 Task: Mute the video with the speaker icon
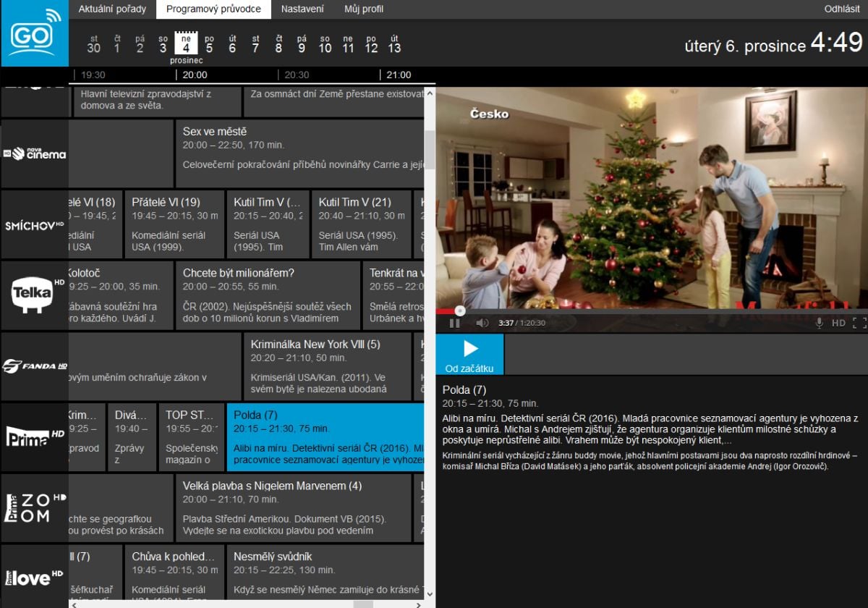(x=482, y=323)
